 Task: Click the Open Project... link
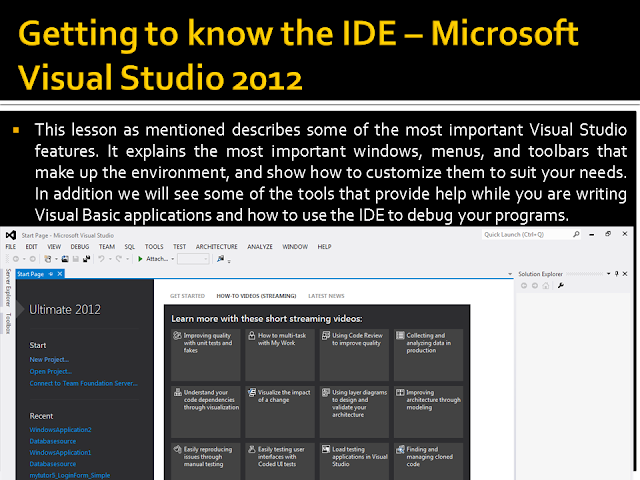tap(50, 371)
